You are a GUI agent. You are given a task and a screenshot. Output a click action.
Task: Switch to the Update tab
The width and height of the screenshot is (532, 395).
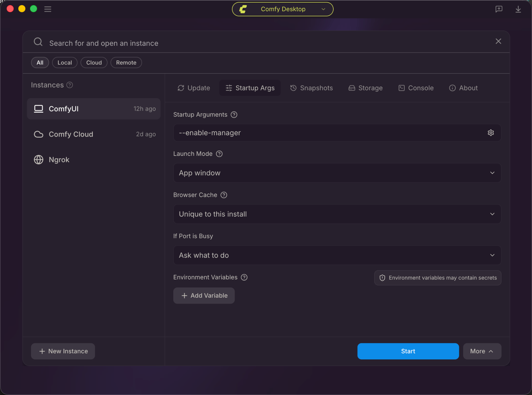point(194,88)
